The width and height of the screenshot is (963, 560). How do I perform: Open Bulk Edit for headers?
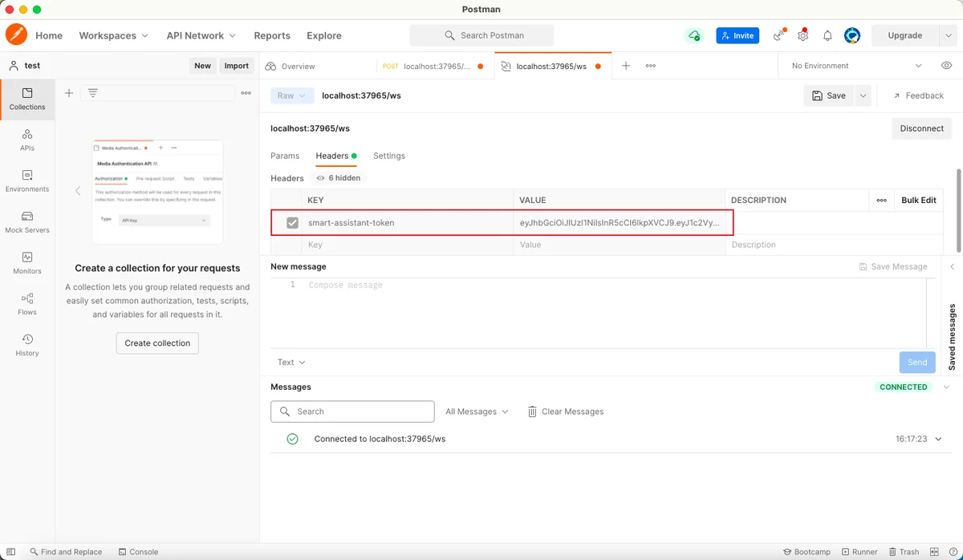[x=918, y=201]
